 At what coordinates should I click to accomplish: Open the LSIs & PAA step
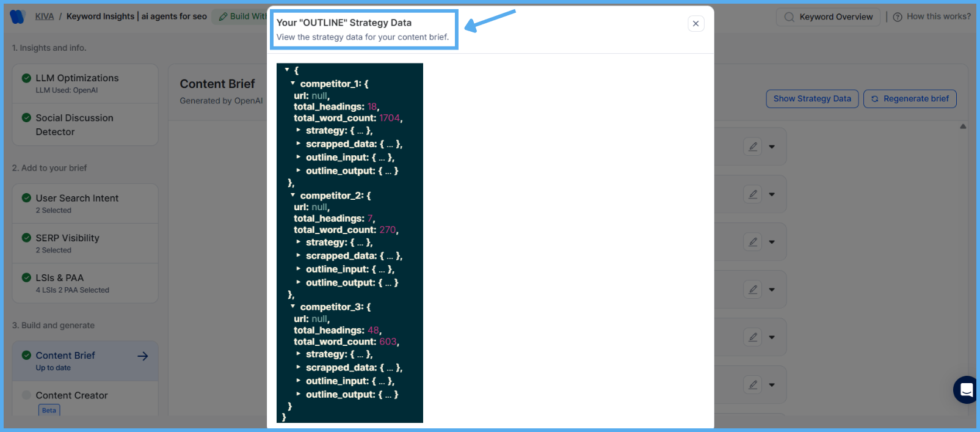tap(60, 278)
